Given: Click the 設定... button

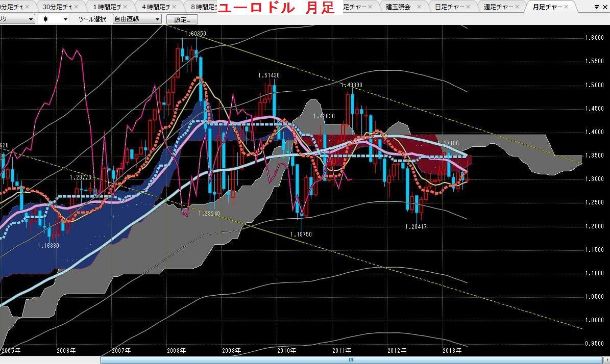Looking at the screenshot, I should coord(182,19).
